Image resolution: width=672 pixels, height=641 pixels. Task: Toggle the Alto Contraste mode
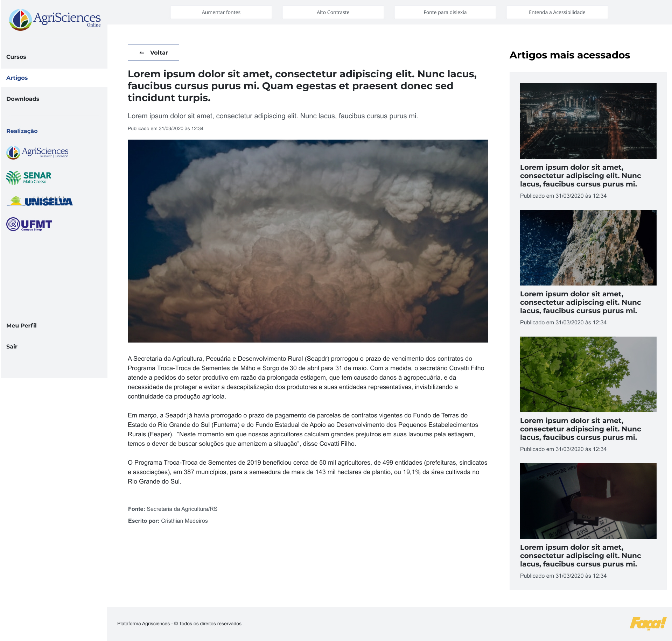click(x=333, y=12)
